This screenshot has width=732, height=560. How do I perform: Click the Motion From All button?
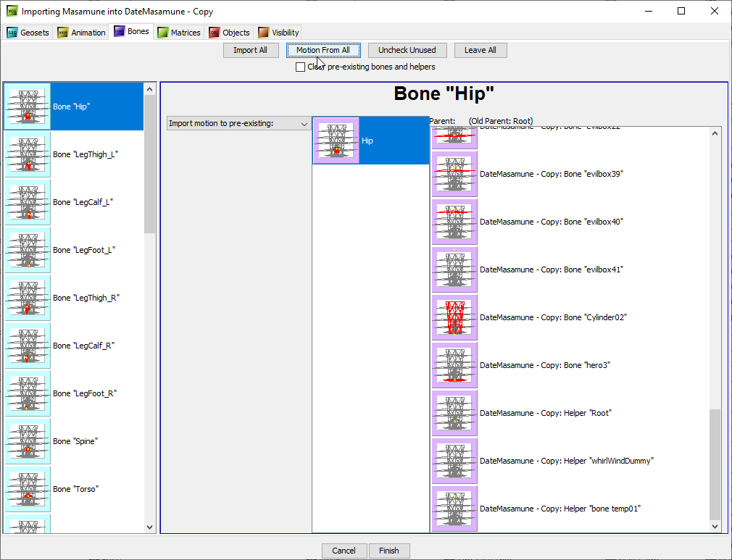(x=323, y=50)
